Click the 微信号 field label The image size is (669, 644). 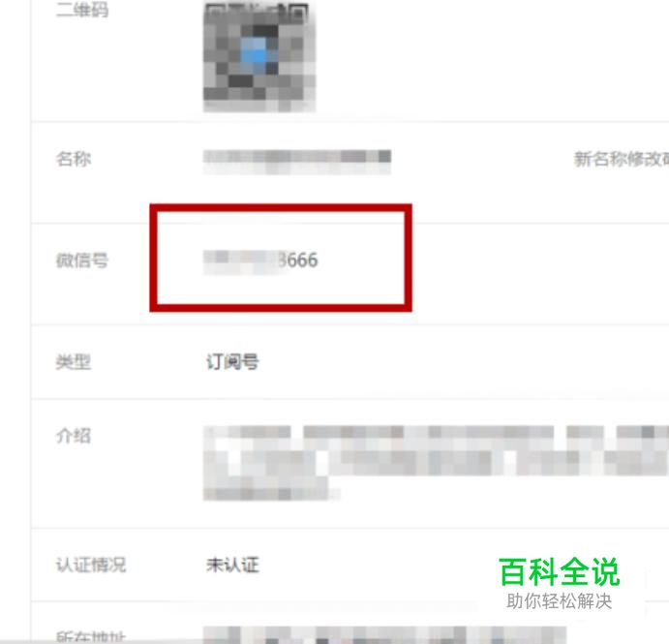click(82, 261)
